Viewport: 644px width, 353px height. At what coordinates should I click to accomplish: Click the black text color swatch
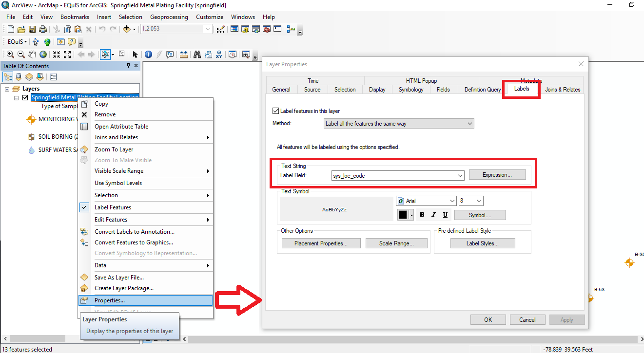(403, 215)
